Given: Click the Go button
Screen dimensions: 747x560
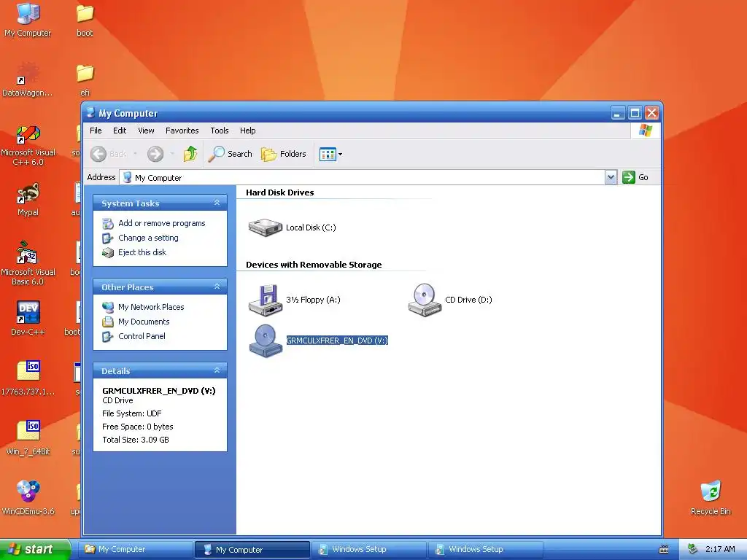Looking at the screenshot, I should [x=635, y=178].
